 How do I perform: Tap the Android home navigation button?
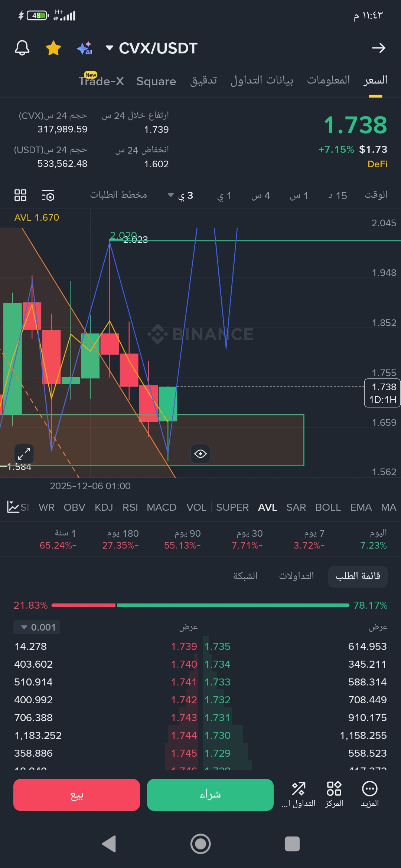[x=200, y=844]
